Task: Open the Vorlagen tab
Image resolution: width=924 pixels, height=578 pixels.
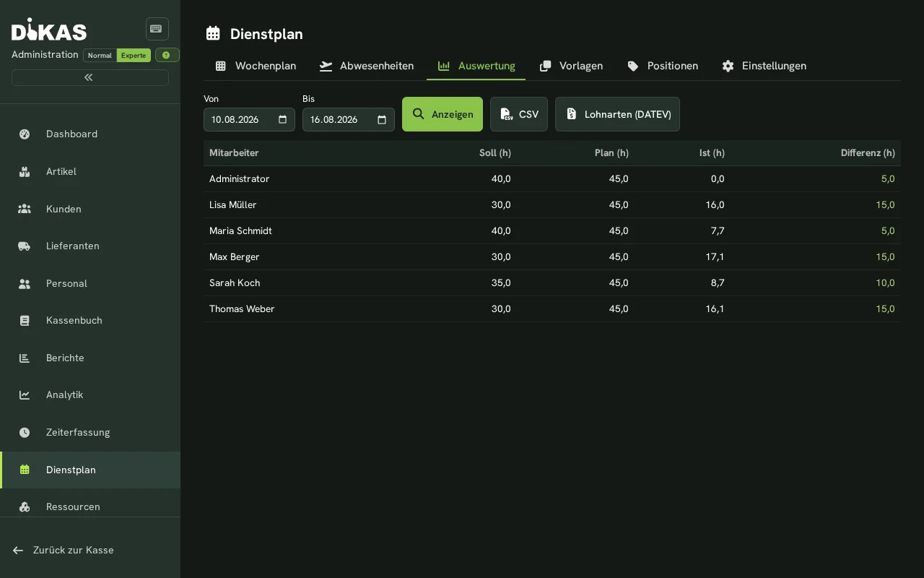Action: tap(571, 66)
